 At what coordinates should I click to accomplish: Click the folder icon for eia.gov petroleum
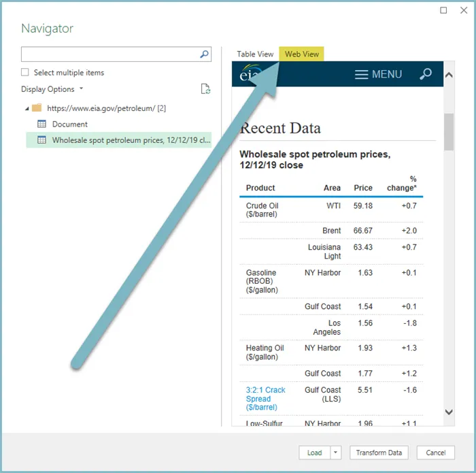(37, 108)
